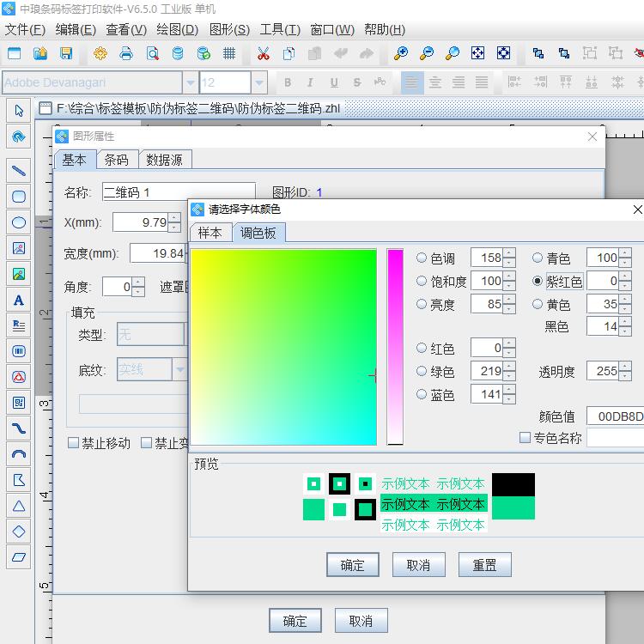
Task: Click the 颜色值 hex input field
Action: tap(616, 416)
